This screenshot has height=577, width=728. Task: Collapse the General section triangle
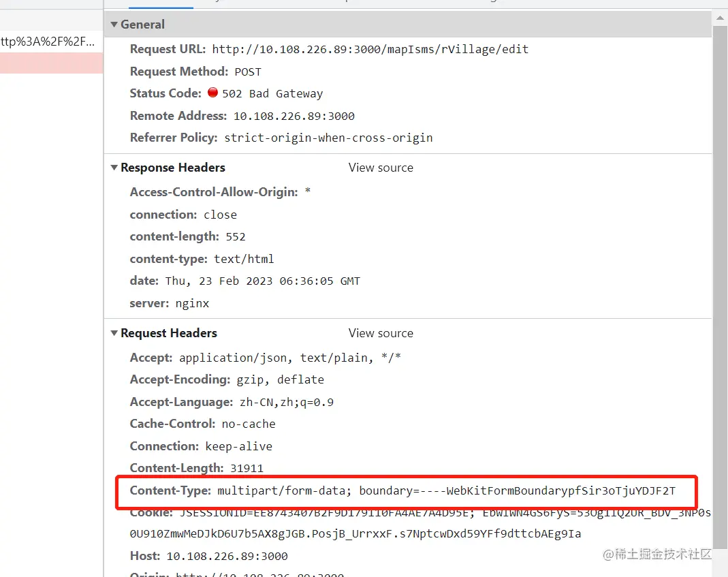pyautogui.click(x=114, y=25)
